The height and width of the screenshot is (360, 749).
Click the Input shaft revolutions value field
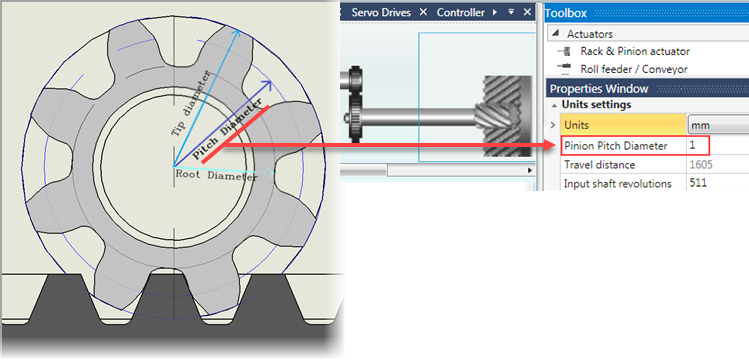[x=718, y=183]
